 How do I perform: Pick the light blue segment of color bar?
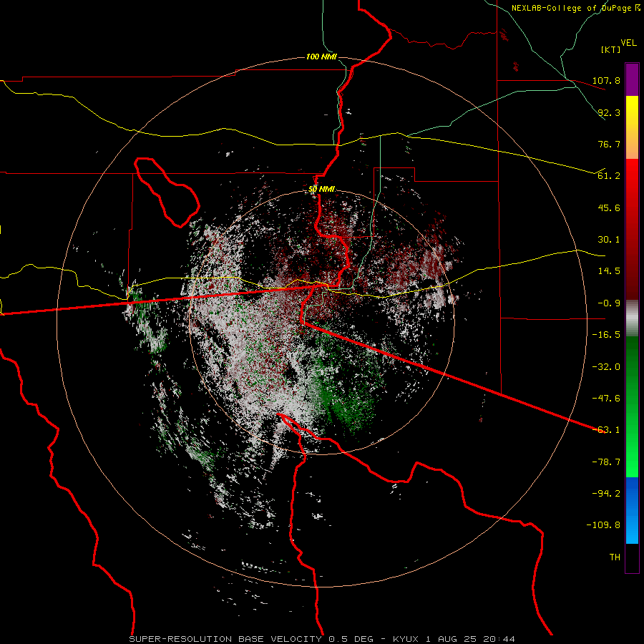coord(632,530)
